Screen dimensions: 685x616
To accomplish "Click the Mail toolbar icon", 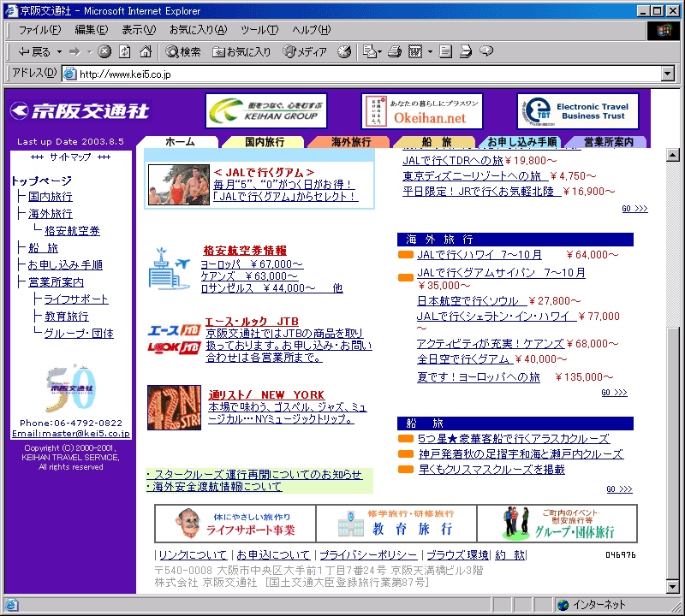I will coord(370,52).
